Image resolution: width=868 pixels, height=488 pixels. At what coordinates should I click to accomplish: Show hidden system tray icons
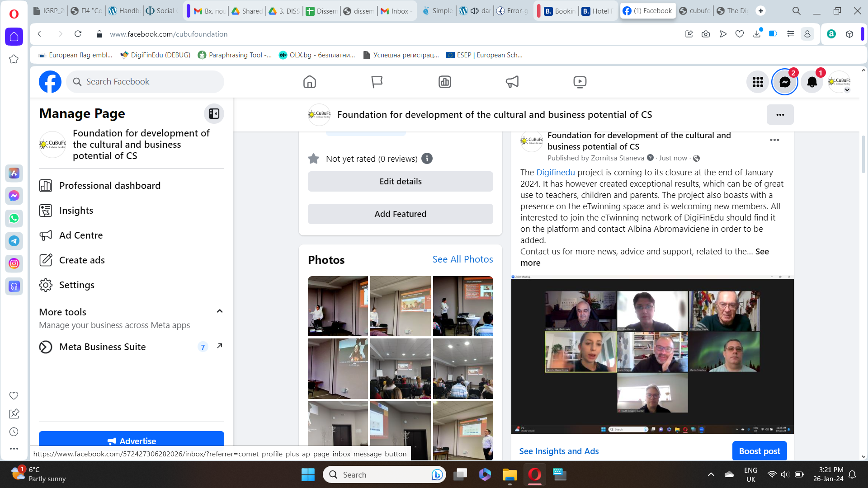711,474
